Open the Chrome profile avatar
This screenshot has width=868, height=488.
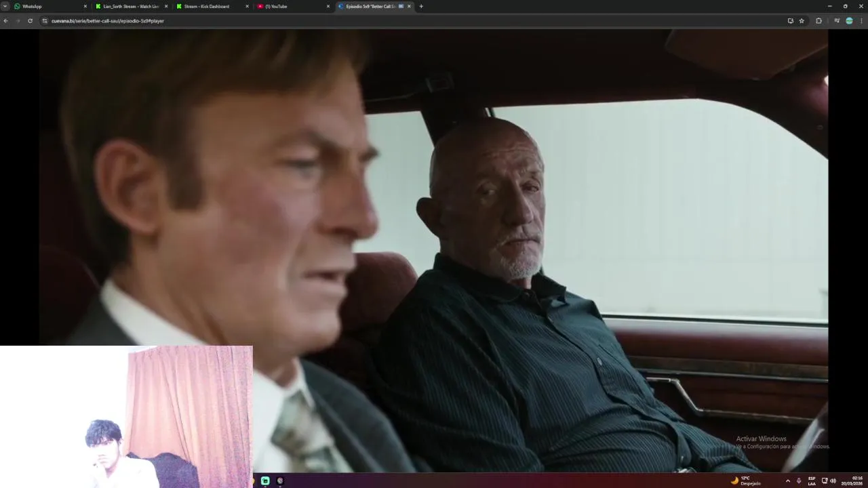(849, 21)
